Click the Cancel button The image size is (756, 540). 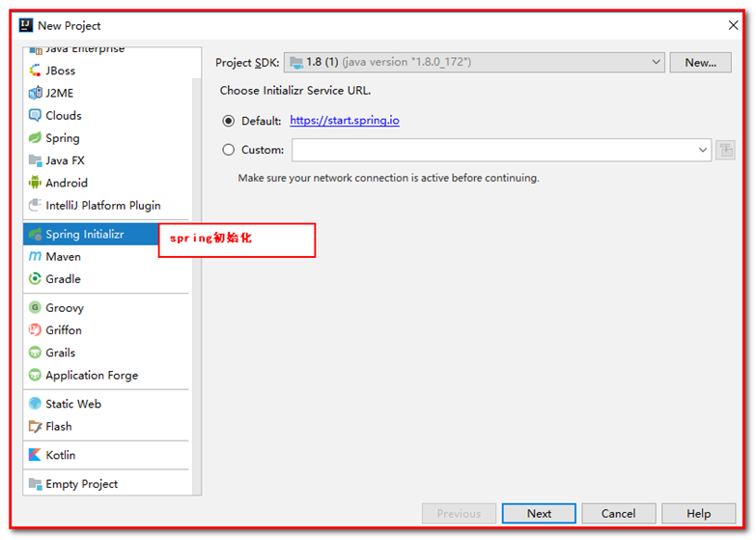tap(619, 514)
